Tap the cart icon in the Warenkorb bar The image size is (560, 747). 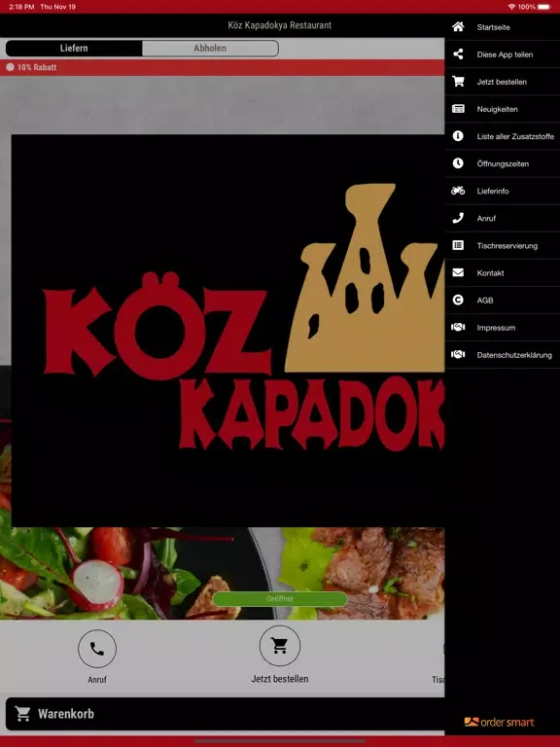click(x=22, y=714)
